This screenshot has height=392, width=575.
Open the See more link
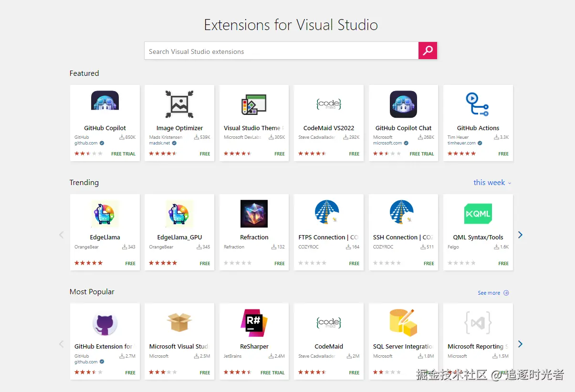click(x=493, y=293)
